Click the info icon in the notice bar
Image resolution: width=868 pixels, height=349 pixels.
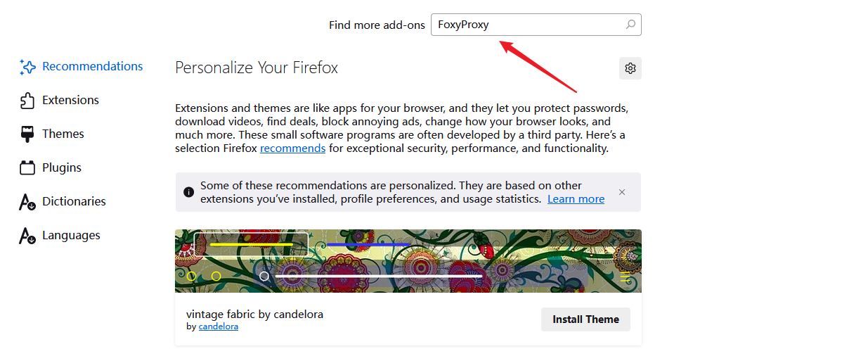point(188,192)
